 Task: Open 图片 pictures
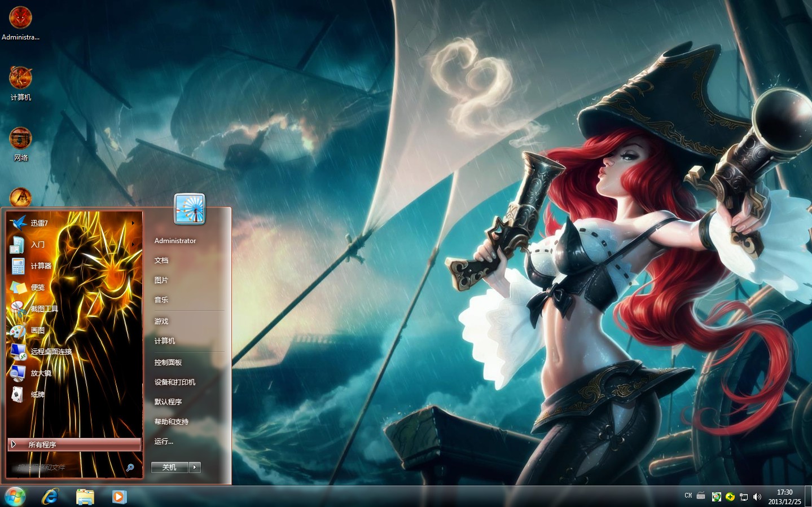click(161, 280)
